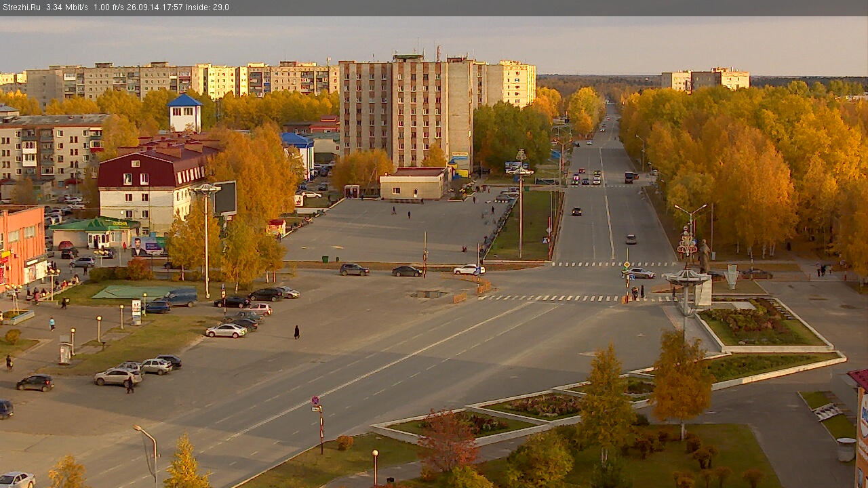Click the "17:57" time stamp

coord(172,7)
